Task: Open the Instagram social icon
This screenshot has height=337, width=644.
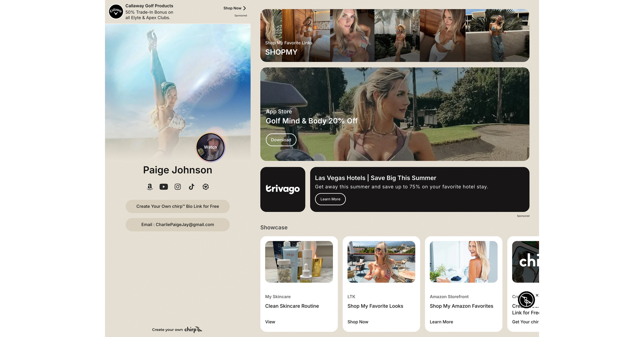Action: [178, 187]
